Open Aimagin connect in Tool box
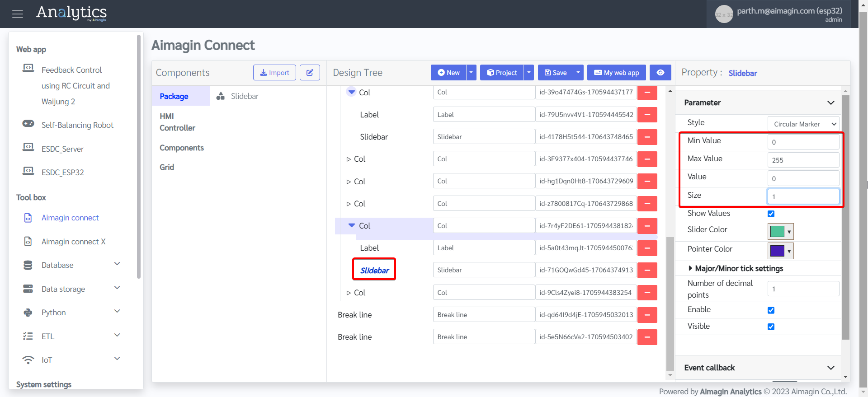This screenshot has height=397, width=868. (70, 218)
